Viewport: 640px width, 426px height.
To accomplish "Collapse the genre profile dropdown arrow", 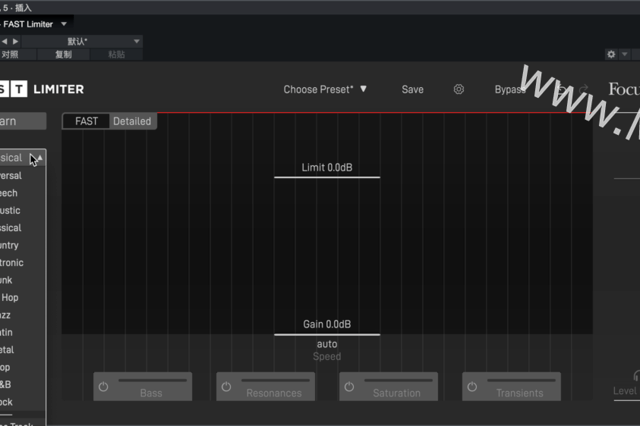I will pyautogui.click(x=40, y=158).
